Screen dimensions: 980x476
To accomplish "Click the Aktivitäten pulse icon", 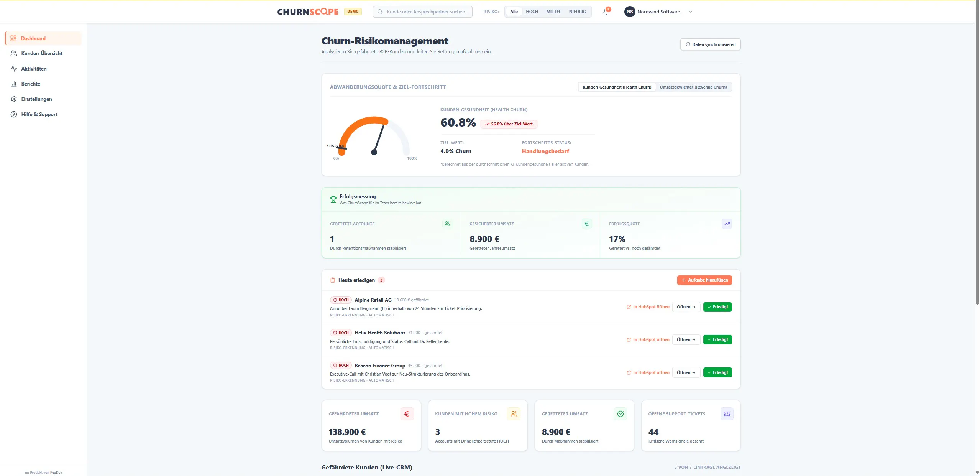I will [x=14, y=69].
